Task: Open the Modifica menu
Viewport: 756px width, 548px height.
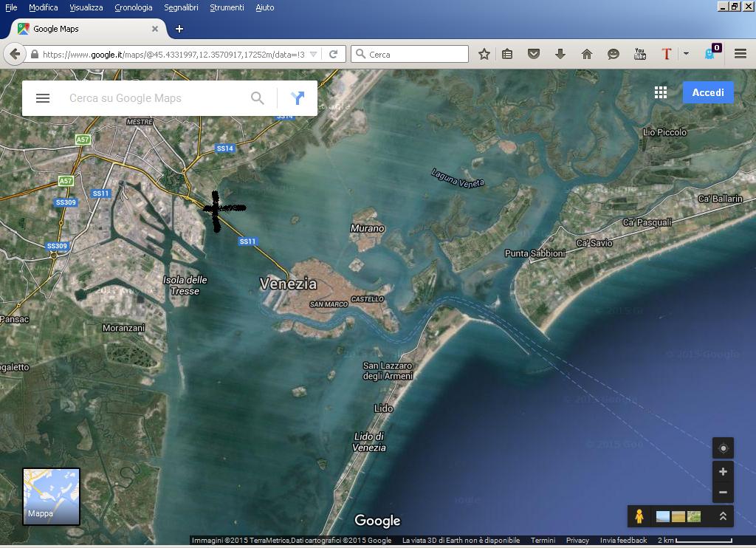Action: point(44,7)
